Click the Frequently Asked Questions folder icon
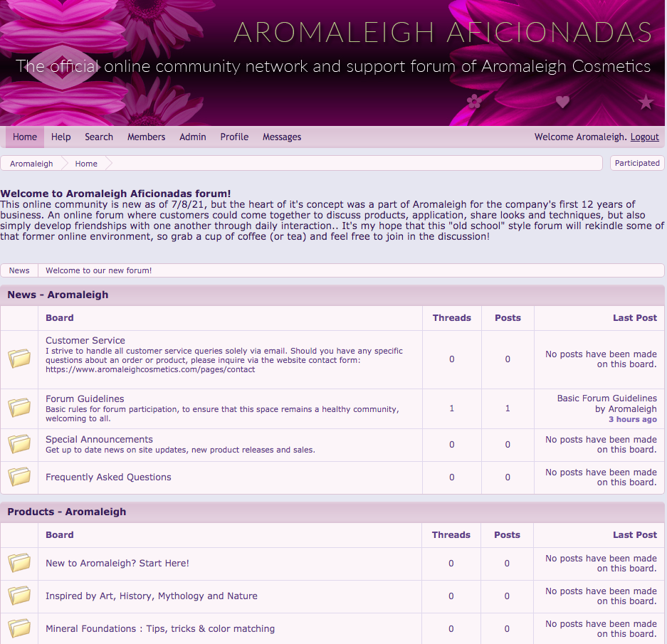The image size is (667, 644). (x=19, y=476)
